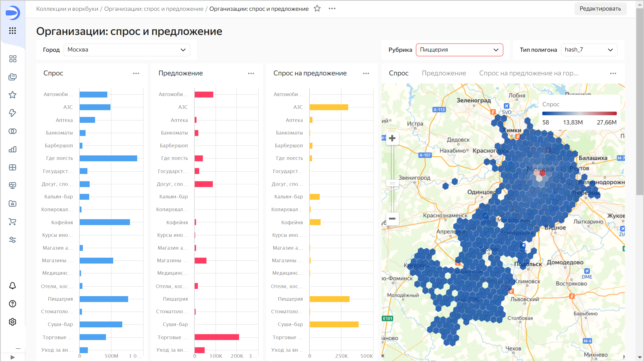Screen dimensions: 644x362
Task: Switch to Спрос на предложение map tab
Action: pyautogui.click(x=529, y=73)
